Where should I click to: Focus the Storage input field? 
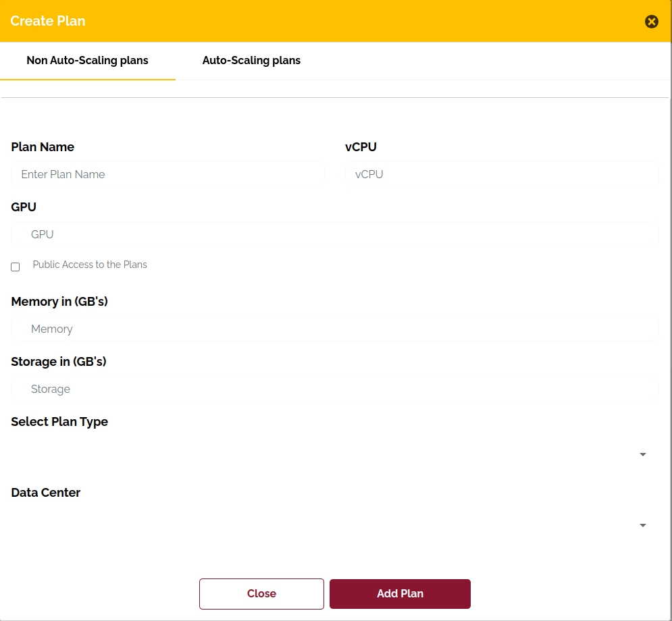pos(334,389)
